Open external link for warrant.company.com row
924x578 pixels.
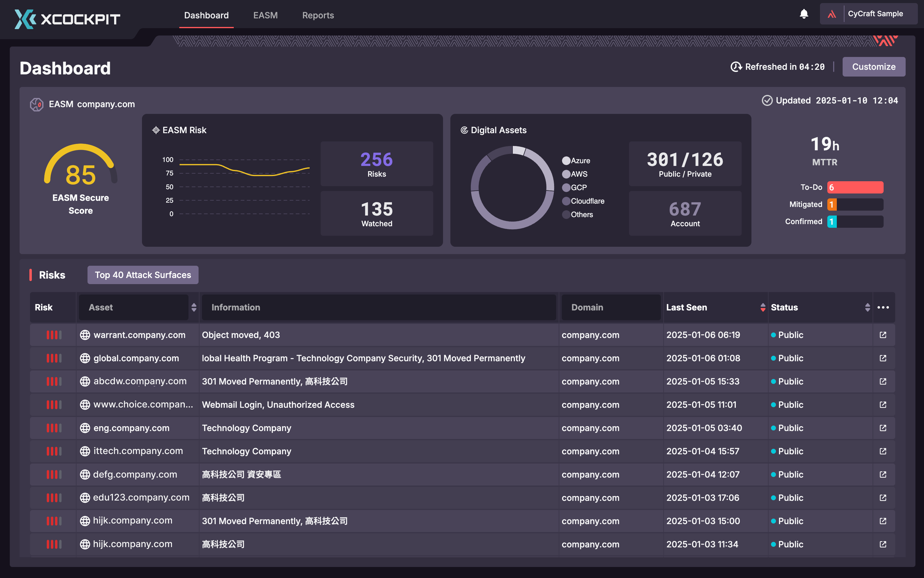(883, 335)
